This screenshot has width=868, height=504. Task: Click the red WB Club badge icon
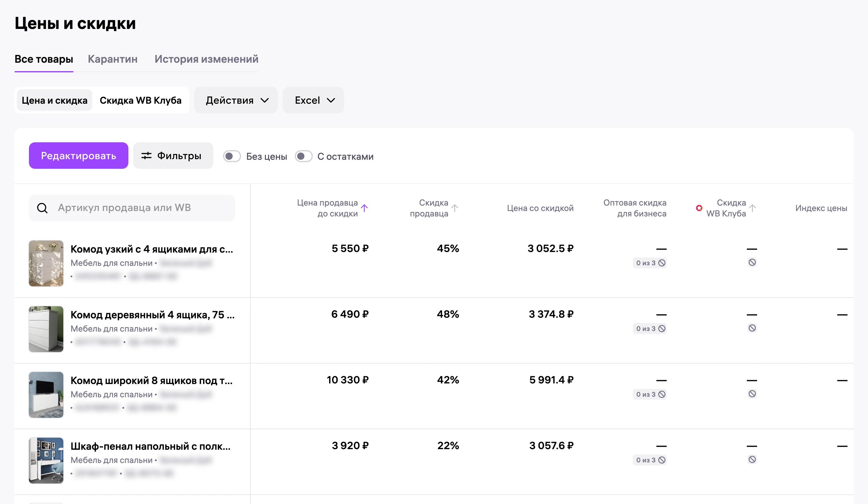click(699, 208)
